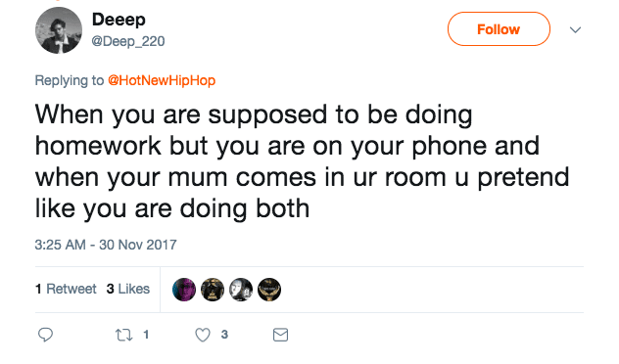Click the retweet count number 1

[x=146, y=335]
